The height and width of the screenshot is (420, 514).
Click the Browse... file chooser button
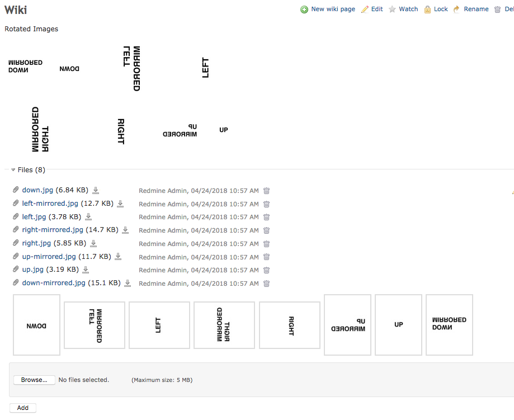(34, 380)
